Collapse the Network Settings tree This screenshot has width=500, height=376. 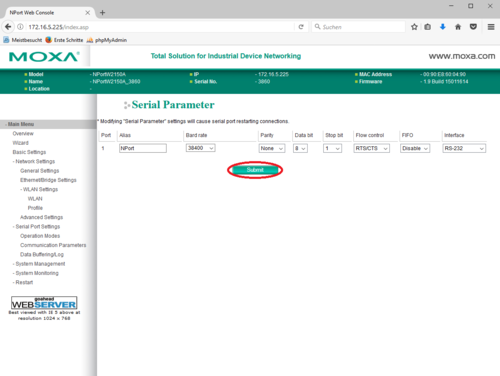point(34,161)
